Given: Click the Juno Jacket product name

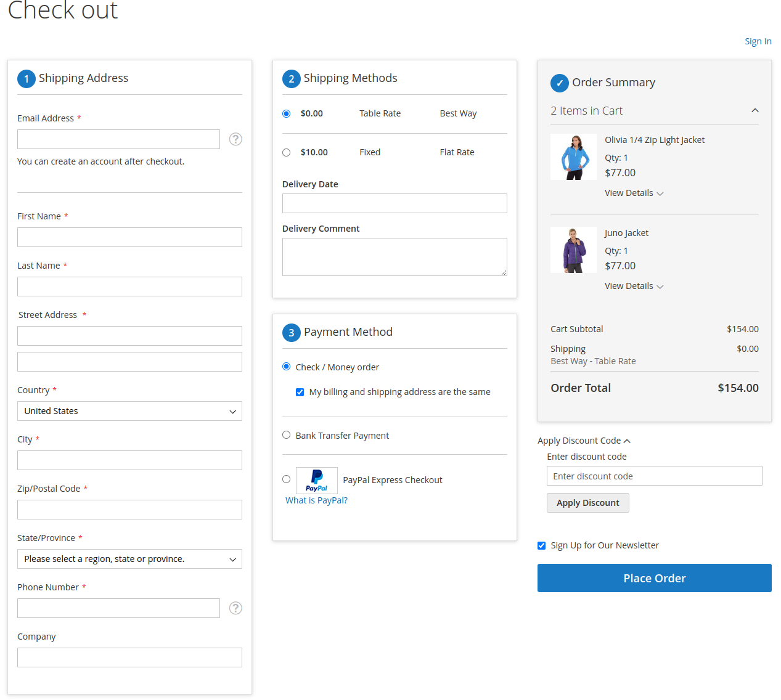Looking at the screenshot, I should click(626, 233).
